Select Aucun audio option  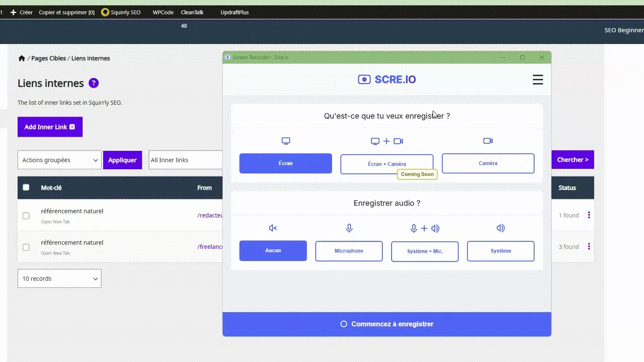click(x=273, y=251)
